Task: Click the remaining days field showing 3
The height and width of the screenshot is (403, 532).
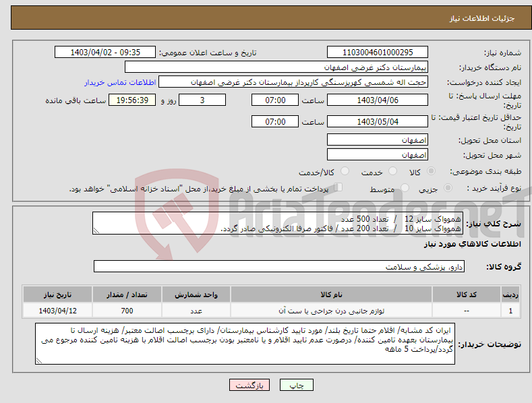Action: (x=202, y=100)
